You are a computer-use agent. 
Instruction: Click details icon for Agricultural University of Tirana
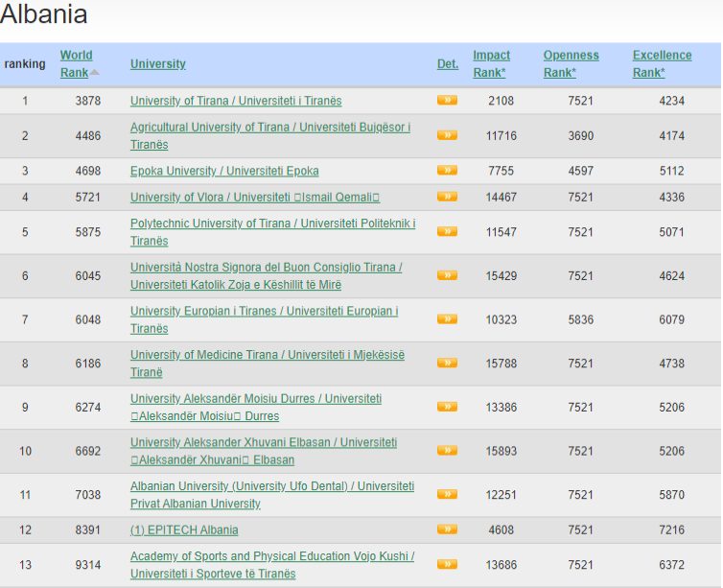[x=446, y=136]
